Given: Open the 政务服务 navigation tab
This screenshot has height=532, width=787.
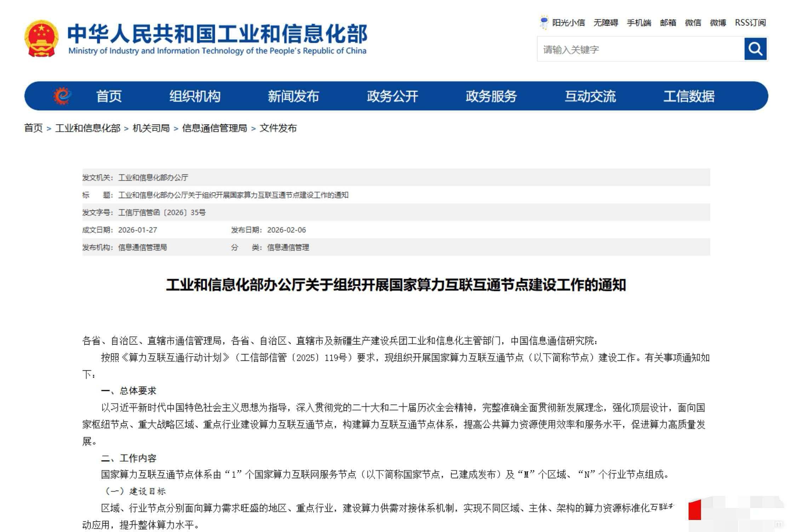Looking at the screenshot, I should pos(491,96).
